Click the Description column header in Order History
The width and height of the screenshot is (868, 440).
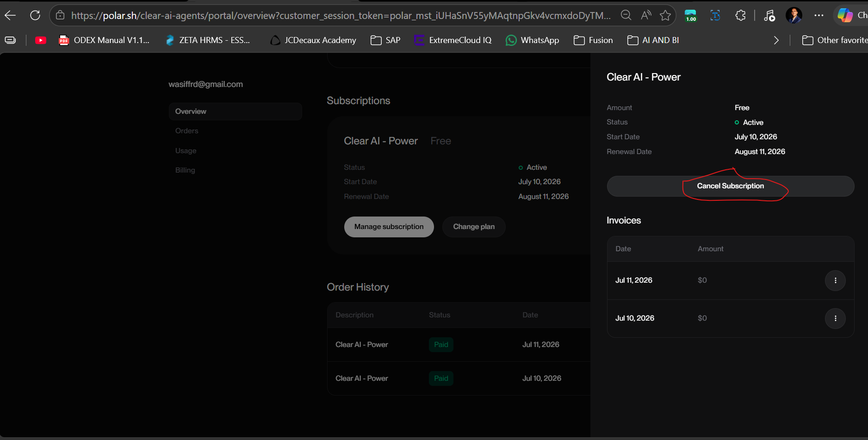(x=354, y=315)
